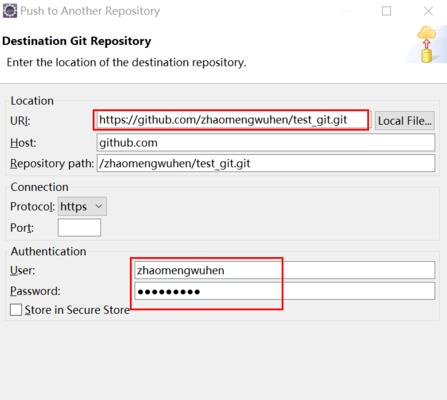The image size is (447, 400).
Task: Click the User field with zhaomengwuhen
Action: point(285,270)
